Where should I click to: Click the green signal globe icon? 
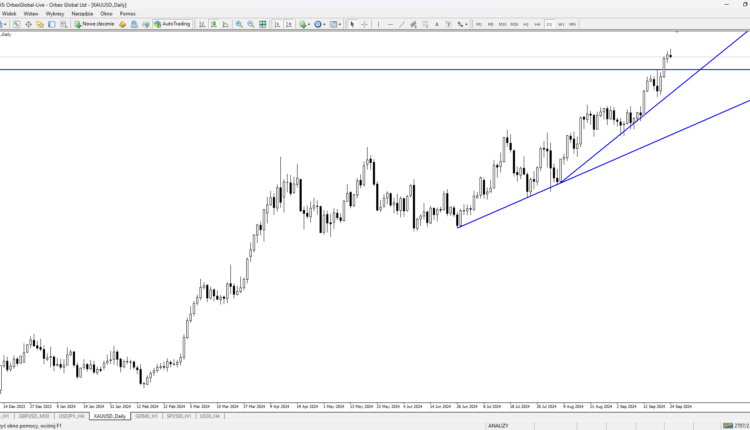pos(145,24)
